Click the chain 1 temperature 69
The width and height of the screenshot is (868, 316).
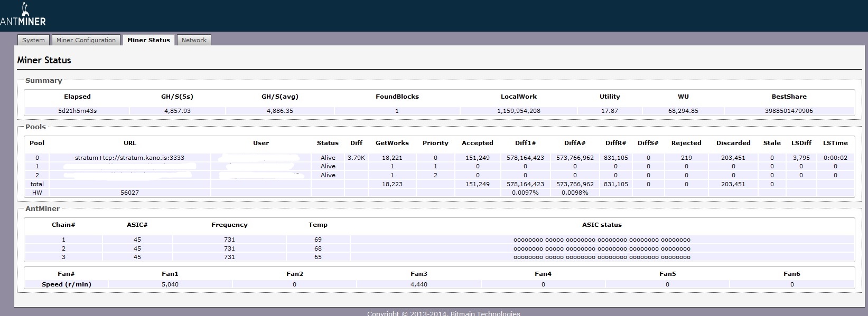pyautogui.click(x=318, y=240)
